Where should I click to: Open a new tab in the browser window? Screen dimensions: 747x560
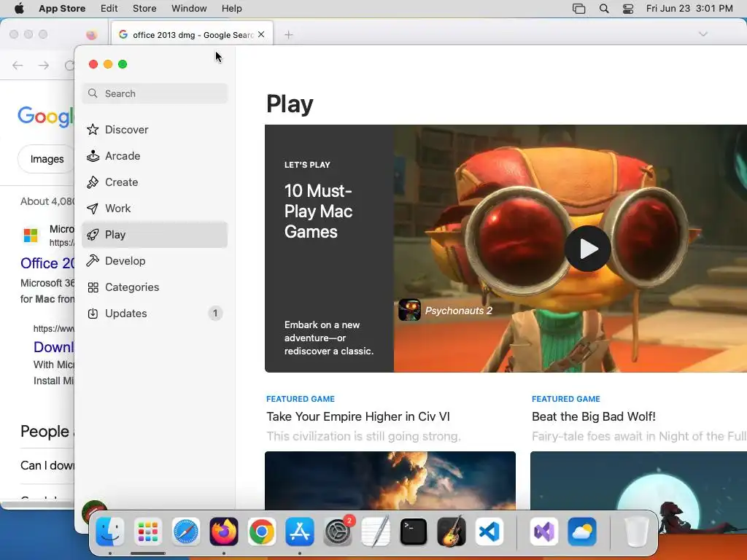[288, 34]
